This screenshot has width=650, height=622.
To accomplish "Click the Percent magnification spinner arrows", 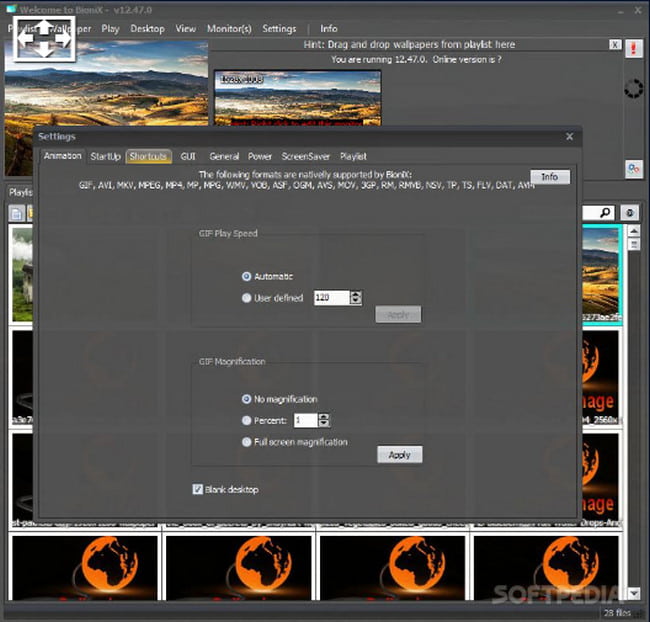I will (x=323, y=421).
